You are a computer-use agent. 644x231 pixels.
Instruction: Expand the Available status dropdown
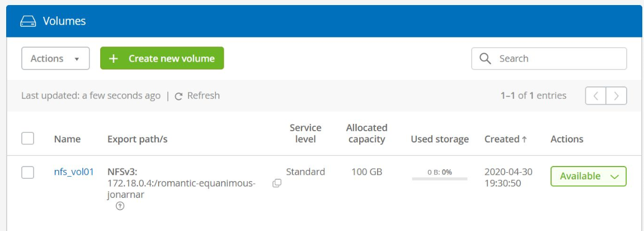tap(588, 176)
